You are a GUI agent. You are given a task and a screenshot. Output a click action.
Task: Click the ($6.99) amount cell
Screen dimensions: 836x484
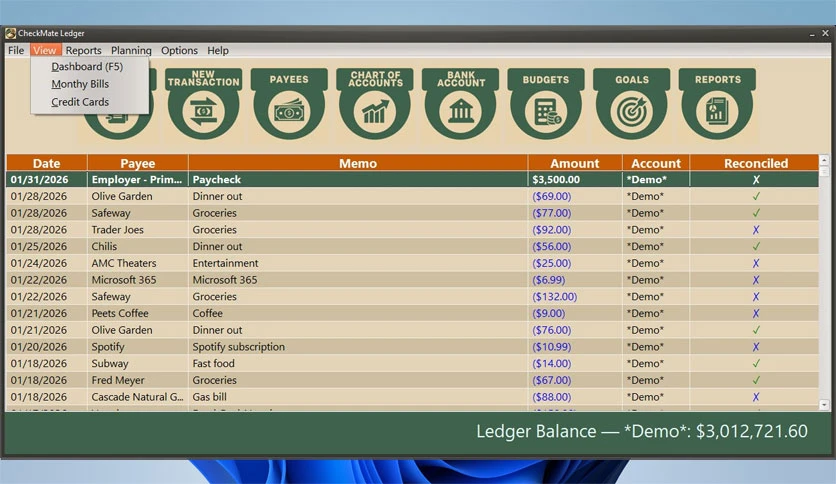pos(575,280)
